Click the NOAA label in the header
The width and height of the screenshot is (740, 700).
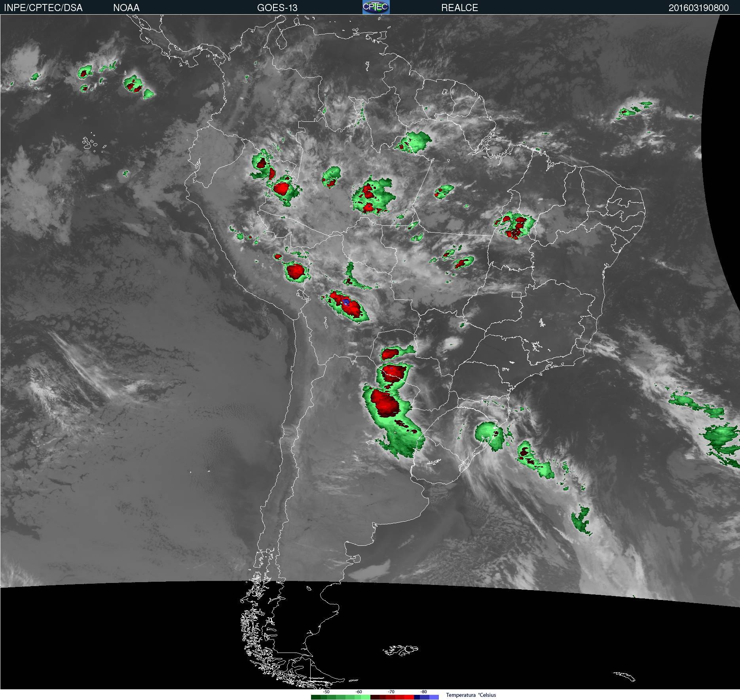(x=126, y=8)
